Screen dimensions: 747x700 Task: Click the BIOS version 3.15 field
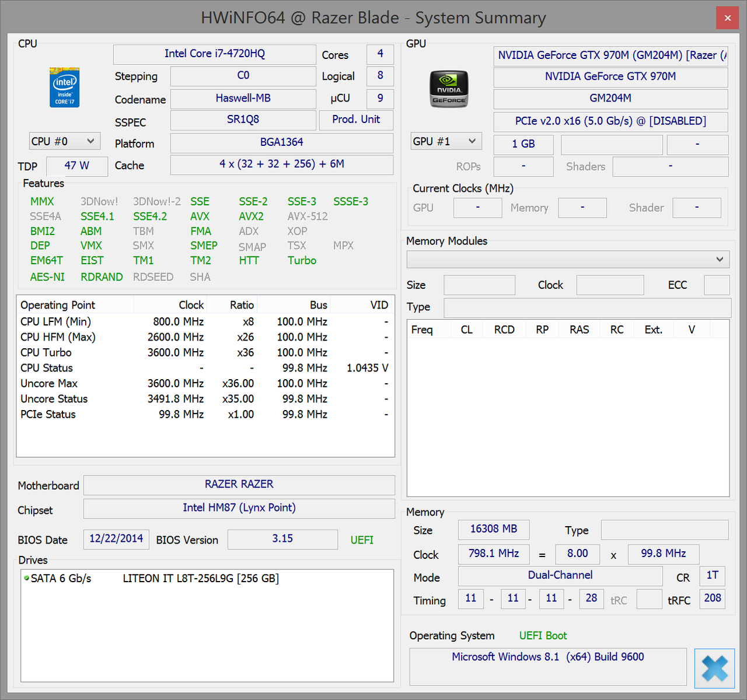click(x=282, y=539)
